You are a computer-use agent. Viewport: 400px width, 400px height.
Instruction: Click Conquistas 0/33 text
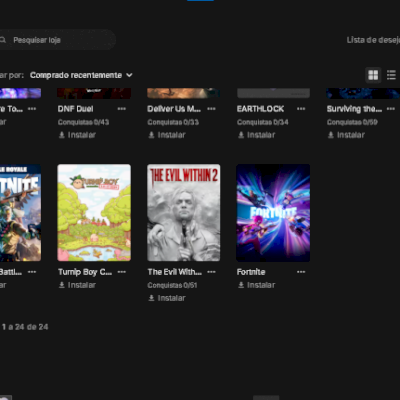(x=173, y=122)
